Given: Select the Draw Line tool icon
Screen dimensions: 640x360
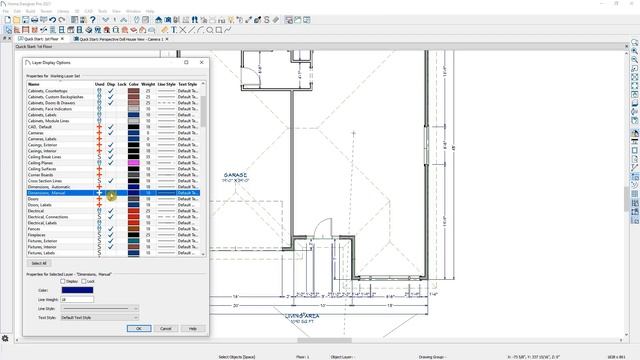Looking at the screenshot, I should pyautogui.click(x=191, y=30).
